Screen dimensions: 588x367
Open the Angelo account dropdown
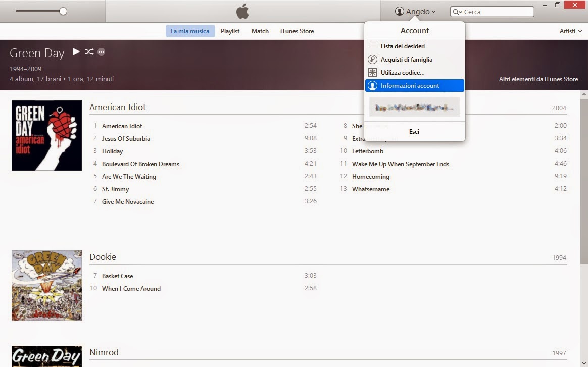pos(415,11)
